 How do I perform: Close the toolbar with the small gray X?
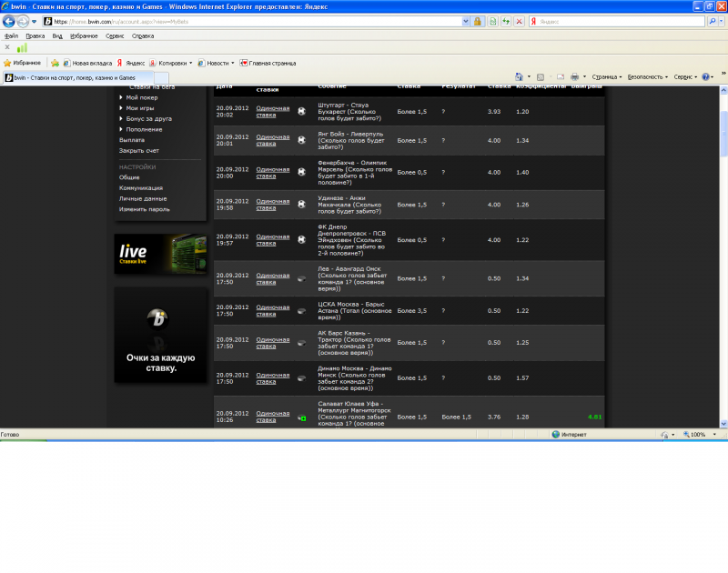pyautogui.click(x=7, y=47)
